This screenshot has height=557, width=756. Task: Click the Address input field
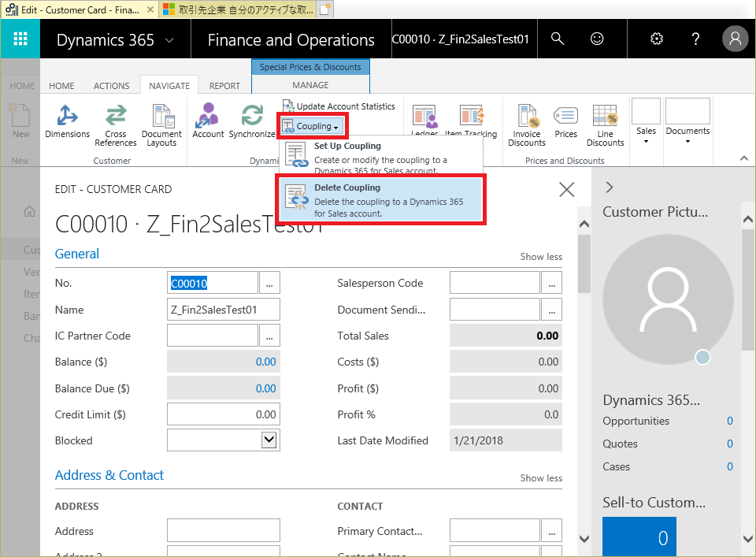coord(223,530)
